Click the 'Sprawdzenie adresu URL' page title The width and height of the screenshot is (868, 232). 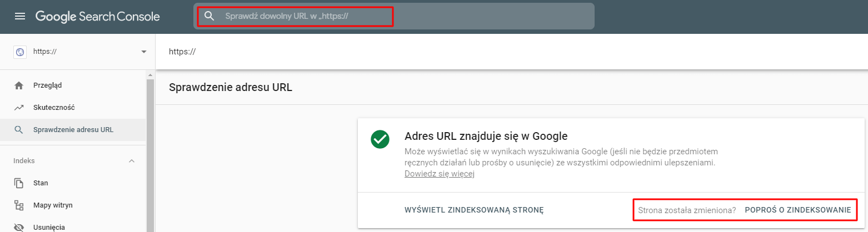pyautogui.click(x=230, y=88)
